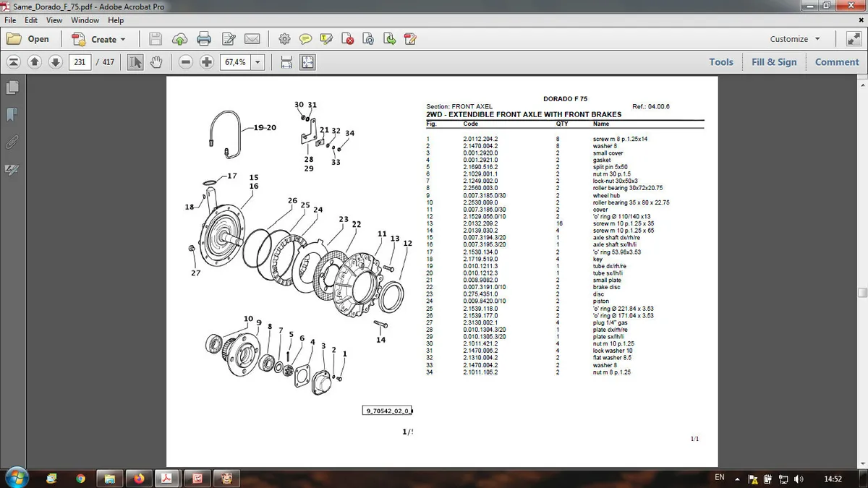Print the document with printer icon

click(204, 39)
